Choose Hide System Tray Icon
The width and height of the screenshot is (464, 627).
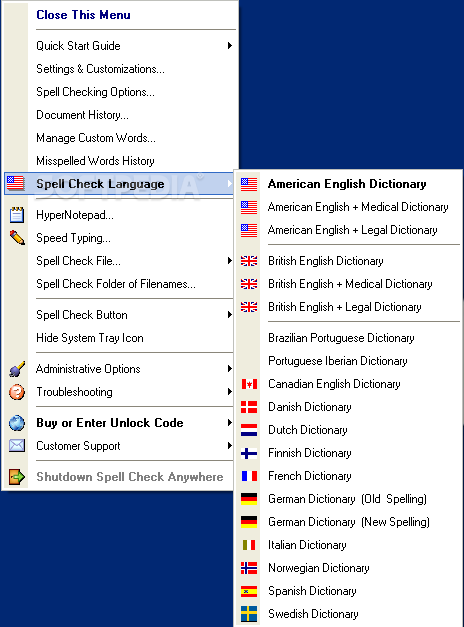point(90,338)
